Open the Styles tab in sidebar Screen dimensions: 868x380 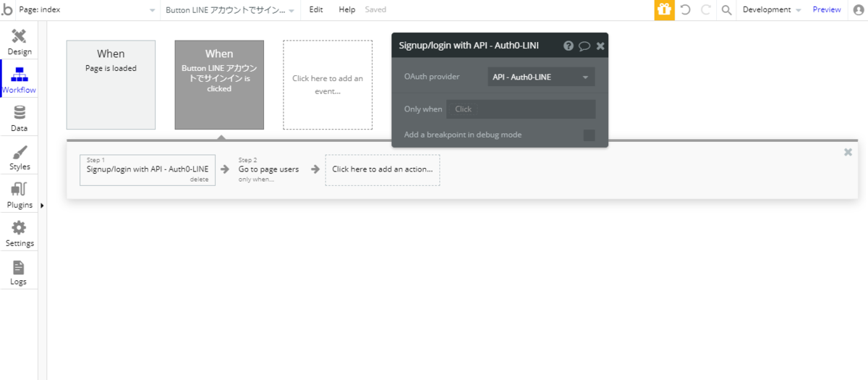click(x=20, y=157)
